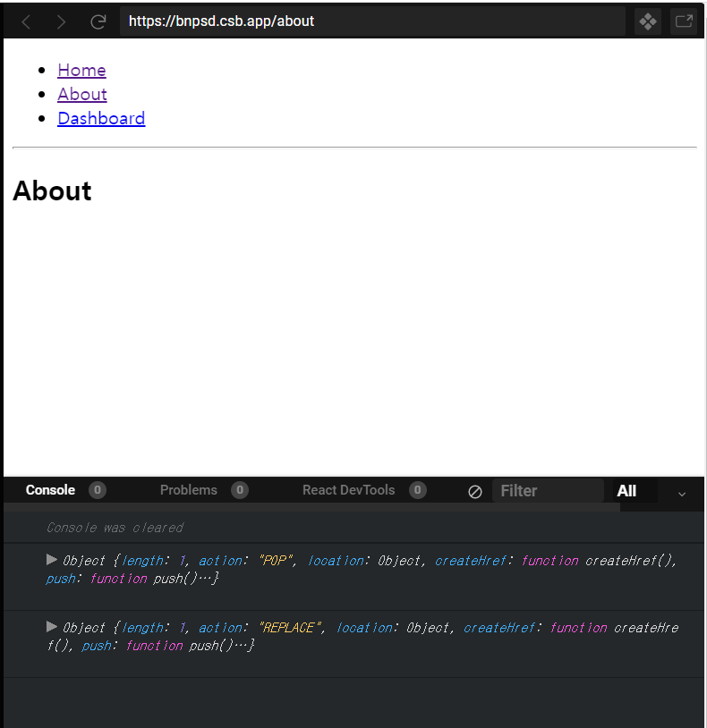Click the console Filter field
The width and height of the screenshot is (707, 728).
tap(548, 491)
